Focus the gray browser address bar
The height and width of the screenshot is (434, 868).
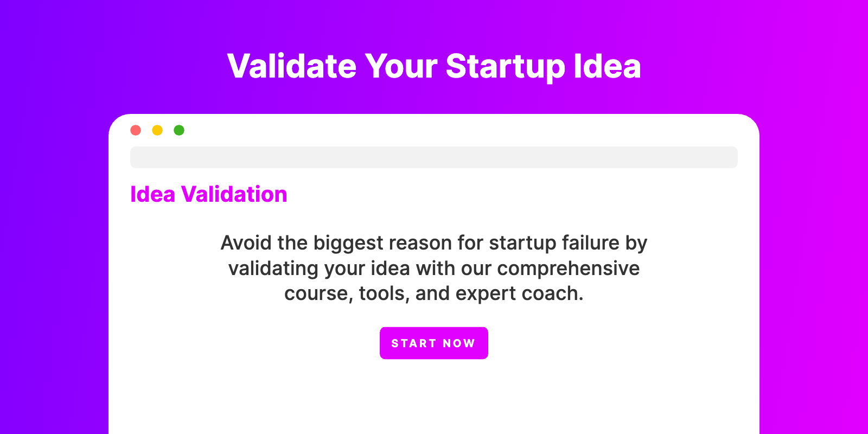434,157
